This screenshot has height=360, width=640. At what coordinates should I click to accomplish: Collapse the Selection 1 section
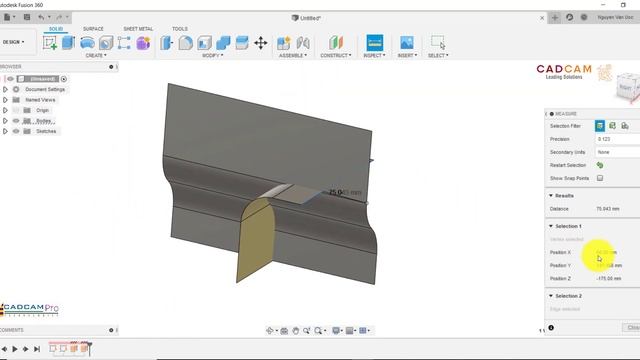point(551,226)
